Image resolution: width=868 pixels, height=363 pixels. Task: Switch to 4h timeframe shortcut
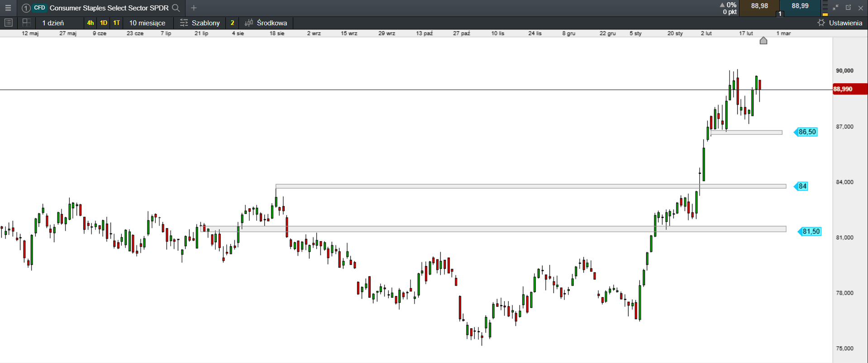coord(91,23)
